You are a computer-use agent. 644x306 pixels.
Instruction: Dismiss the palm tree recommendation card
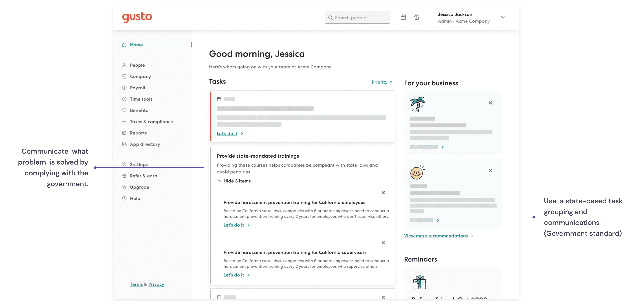[490, 103]
